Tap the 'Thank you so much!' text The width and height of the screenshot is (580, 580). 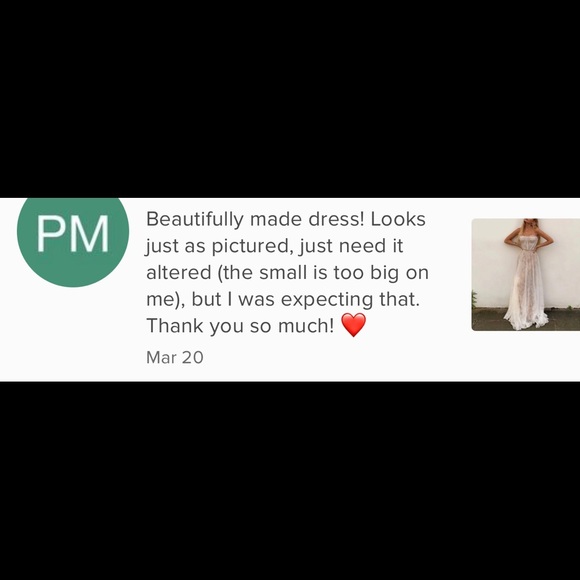240,326
